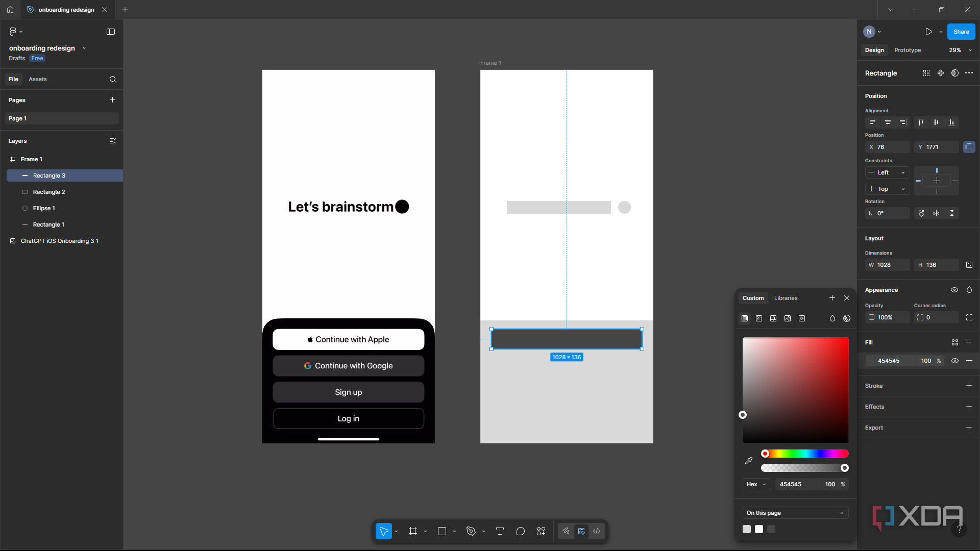
Task: Click the eyedropper in color picker
Action: coord(749,461)
